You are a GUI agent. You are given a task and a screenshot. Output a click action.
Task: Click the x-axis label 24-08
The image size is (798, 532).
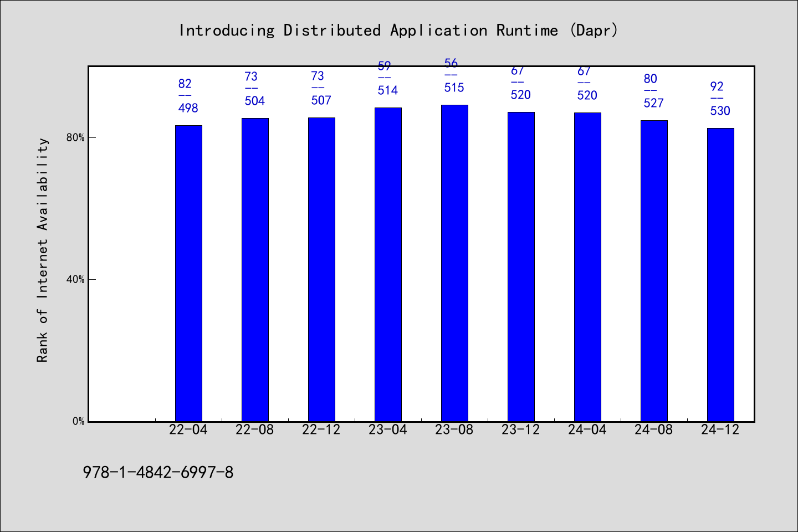654,429
